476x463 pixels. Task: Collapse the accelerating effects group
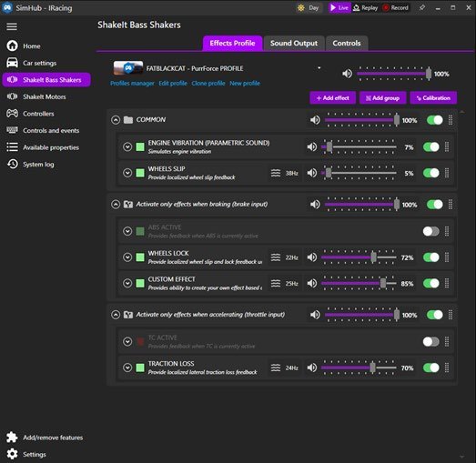(x=116, y=315)
